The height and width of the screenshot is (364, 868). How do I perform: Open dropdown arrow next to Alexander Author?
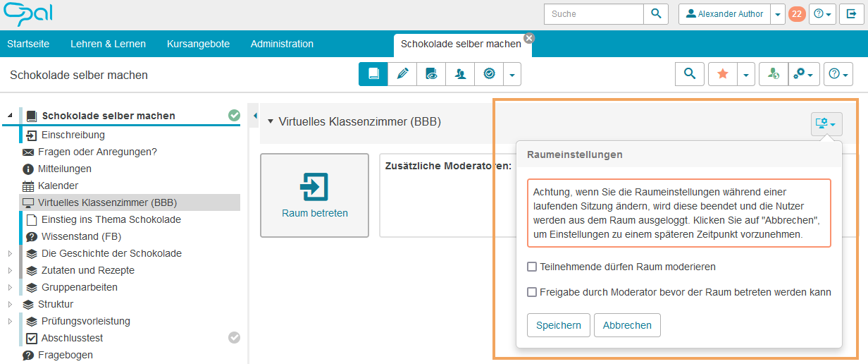777,14
